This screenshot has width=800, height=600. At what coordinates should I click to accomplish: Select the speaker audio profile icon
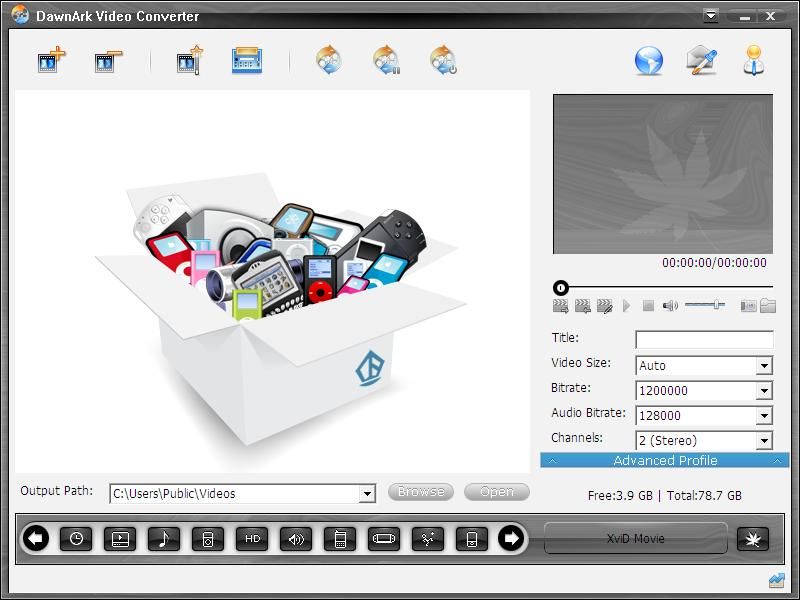click(296, 539)
